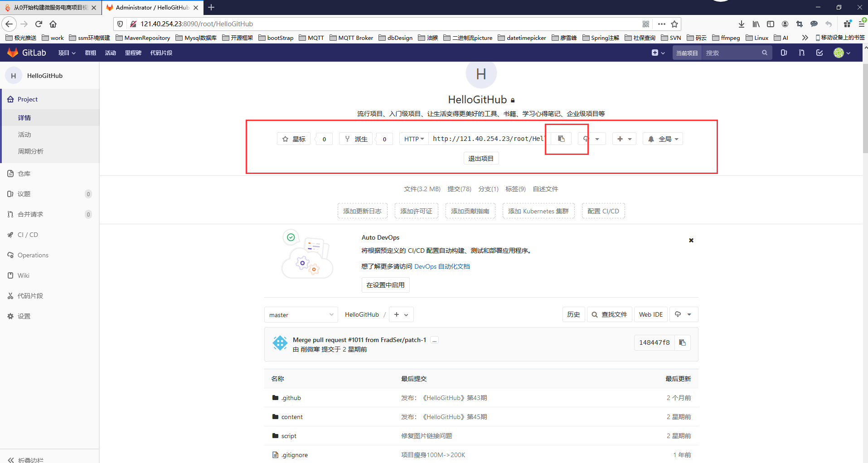Screen dimensions: 868x463
Task: Fork the project with 派生 button
Action: pos(356,139)
